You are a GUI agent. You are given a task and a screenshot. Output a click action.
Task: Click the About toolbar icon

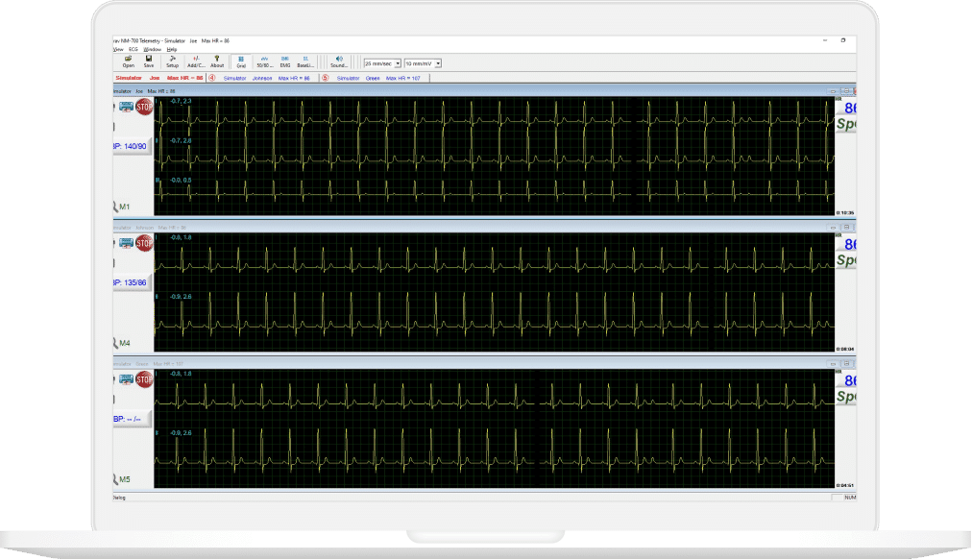click(x=217, y=61)
